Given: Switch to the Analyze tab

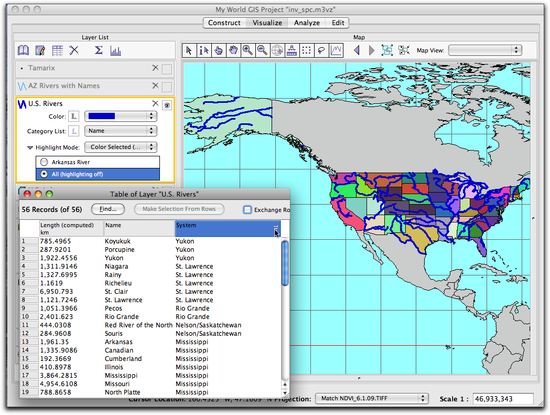Looking at the screenshot, I should 307,23.
